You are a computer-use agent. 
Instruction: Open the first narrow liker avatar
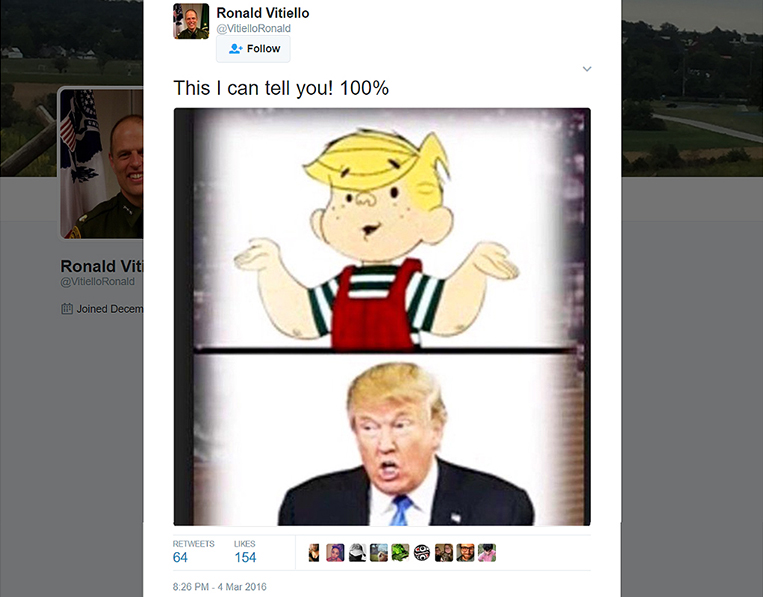point(314,553)
